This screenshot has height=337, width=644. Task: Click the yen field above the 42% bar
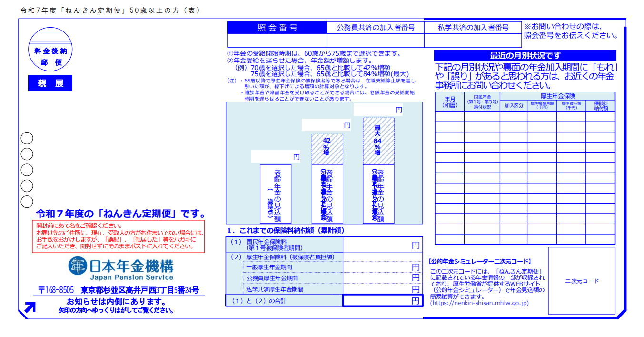(x=327, y=125)
